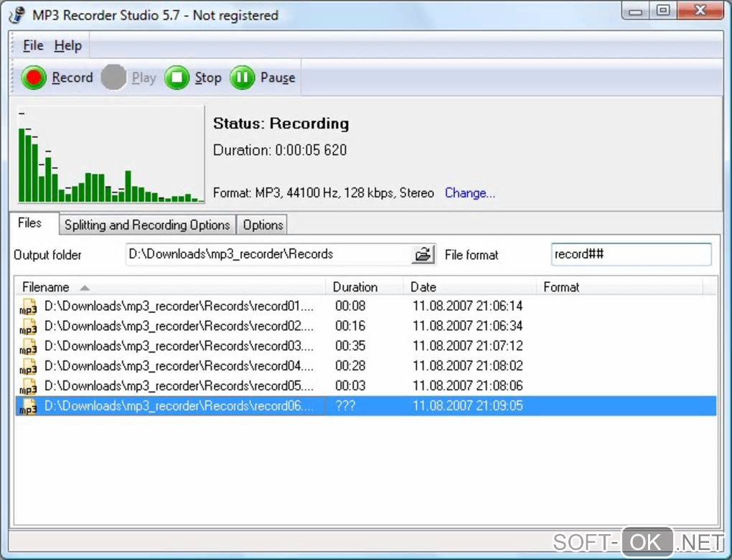This screenshot has width=732, height=560.
Task: Close the MP3 Recorder Studio window
Action: [x=700, y=11]
